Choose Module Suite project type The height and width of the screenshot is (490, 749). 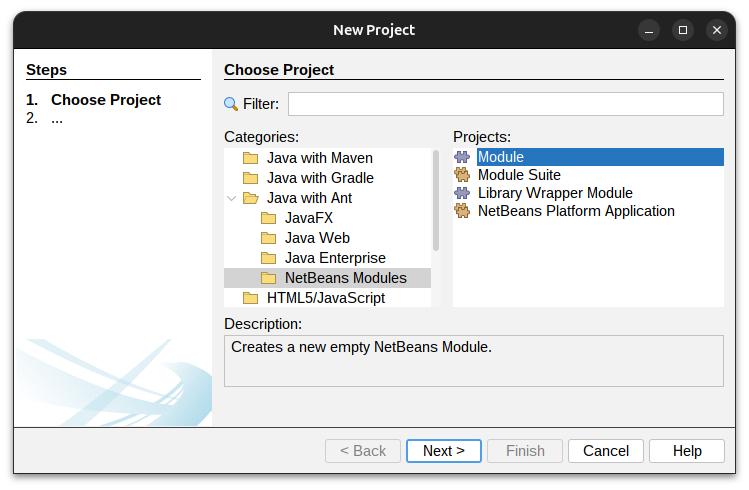pyautogui.click(x=519, y=175)
